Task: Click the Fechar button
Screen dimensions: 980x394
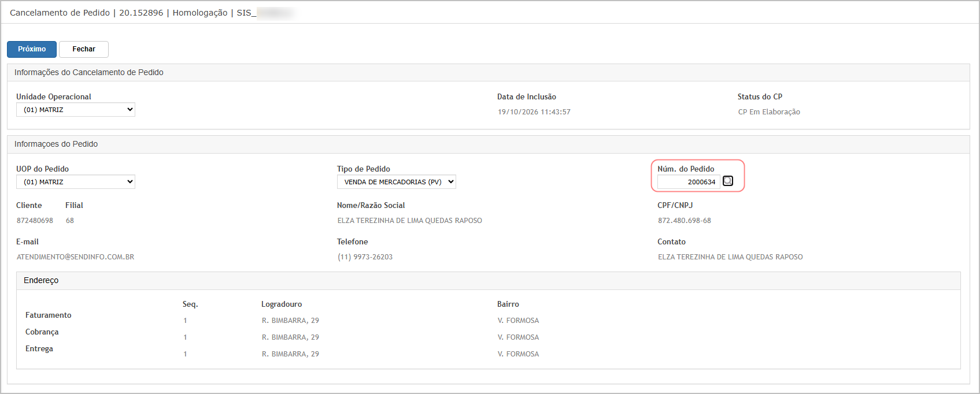Action: [x=84, y=49]
